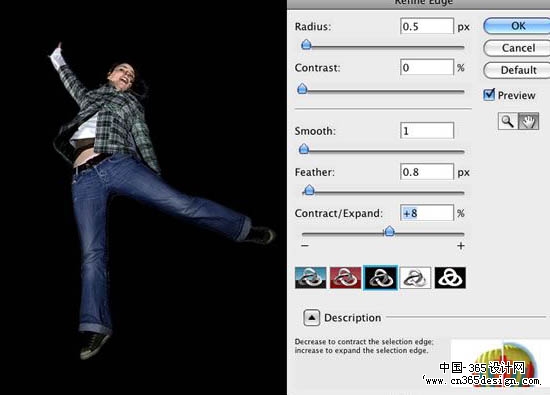The image size is (550, 395).
Task: Click the Cancel button
Action: coord(517,48)
